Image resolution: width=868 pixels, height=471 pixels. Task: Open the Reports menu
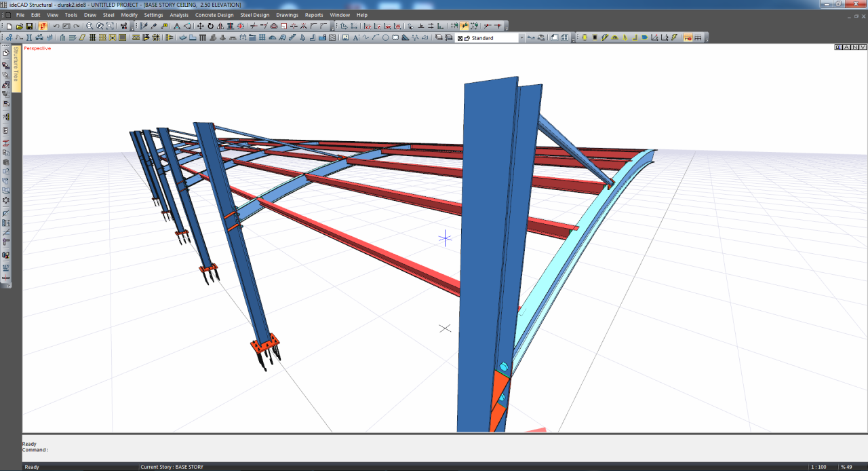(x=314, y=15)
